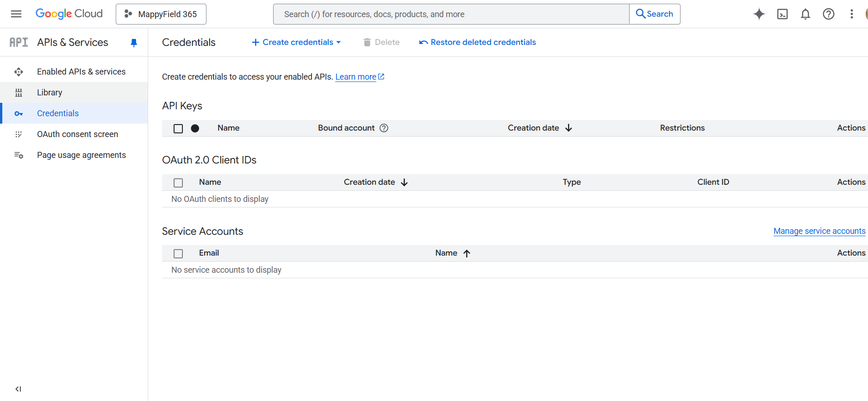Click the API icon beside APIs & Services
Viewport: 868px width, 401px height.
point(19,43)
